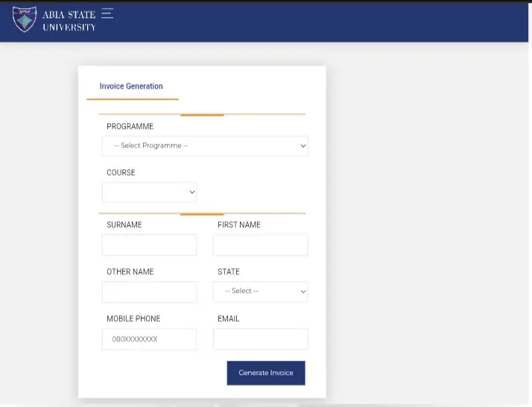532x407 pixels.
Task: Click the PROGRAMME field label
Action: (x=130, y=127)
